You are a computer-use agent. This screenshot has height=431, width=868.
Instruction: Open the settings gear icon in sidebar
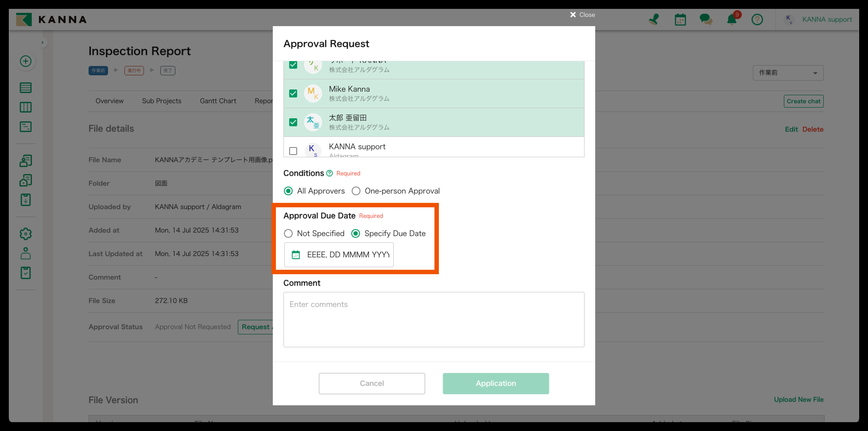tap(26, 233)
